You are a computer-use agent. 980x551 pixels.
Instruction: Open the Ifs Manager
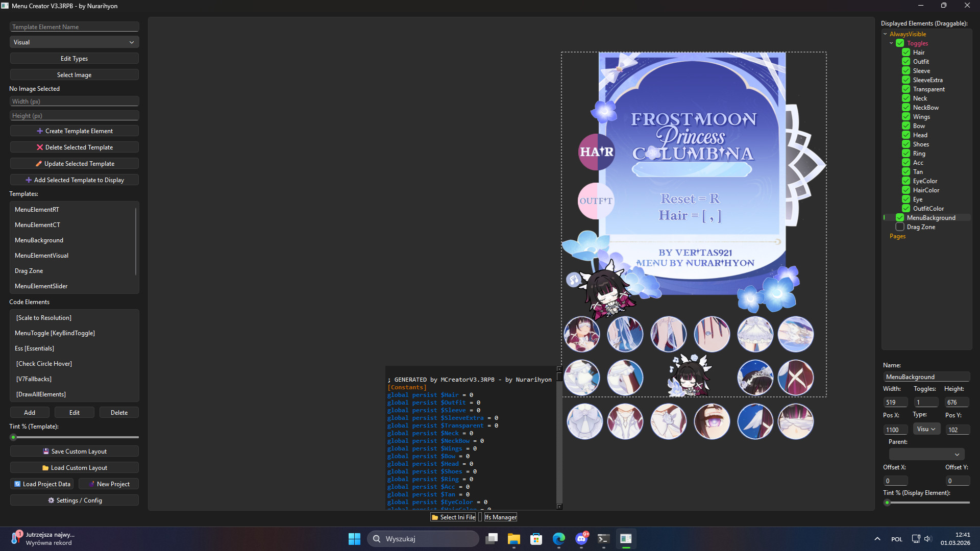(x=500, y=517)
